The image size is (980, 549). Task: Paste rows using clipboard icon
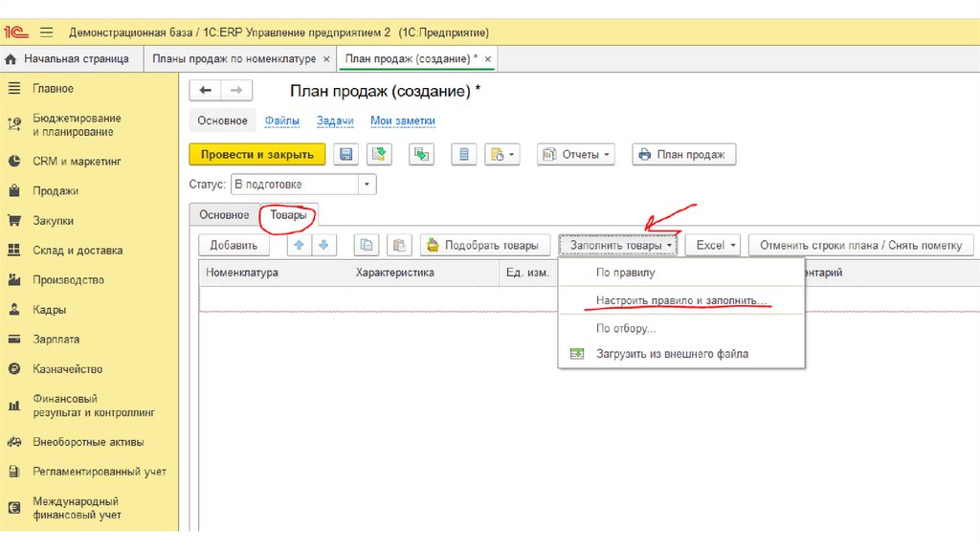(399, 246)
